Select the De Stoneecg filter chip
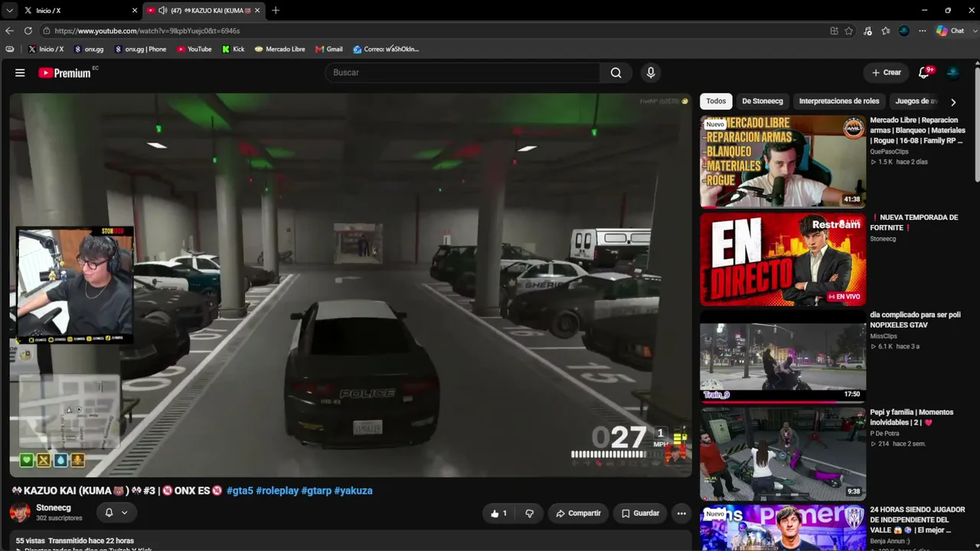This screenshot has height=551, width=980. [x=763, y=101]
